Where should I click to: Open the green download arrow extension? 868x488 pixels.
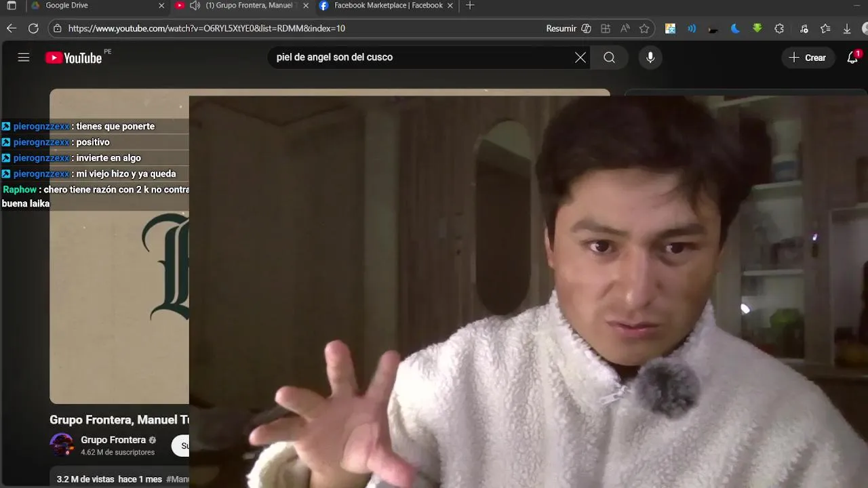pyautogui.click(x=757, y=28)
